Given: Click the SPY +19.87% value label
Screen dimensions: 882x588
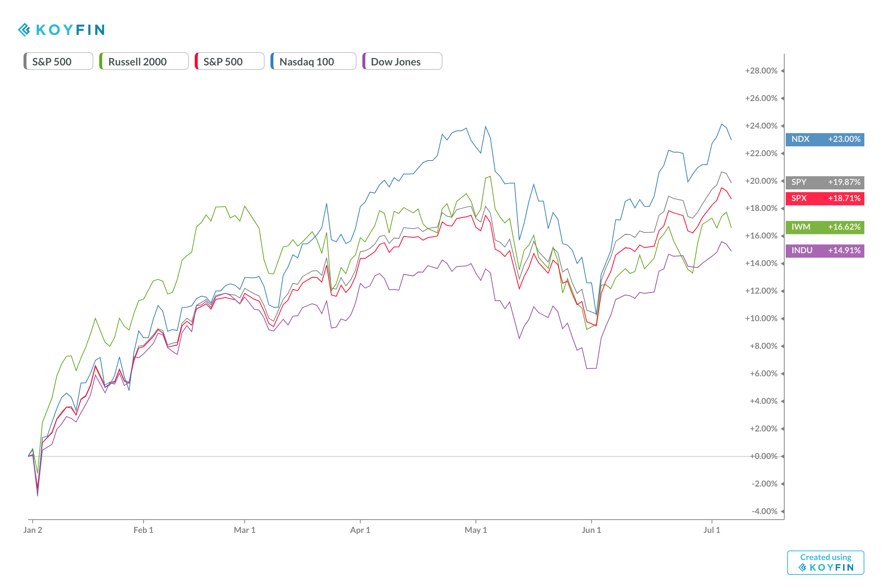Looking at the screenshot, I should (825, 182).
